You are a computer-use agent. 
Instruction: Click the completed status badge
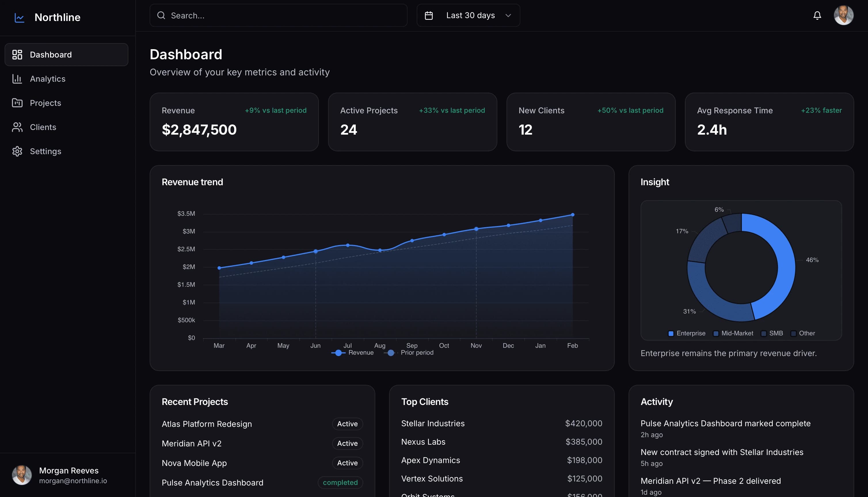(x=340, y=483)
